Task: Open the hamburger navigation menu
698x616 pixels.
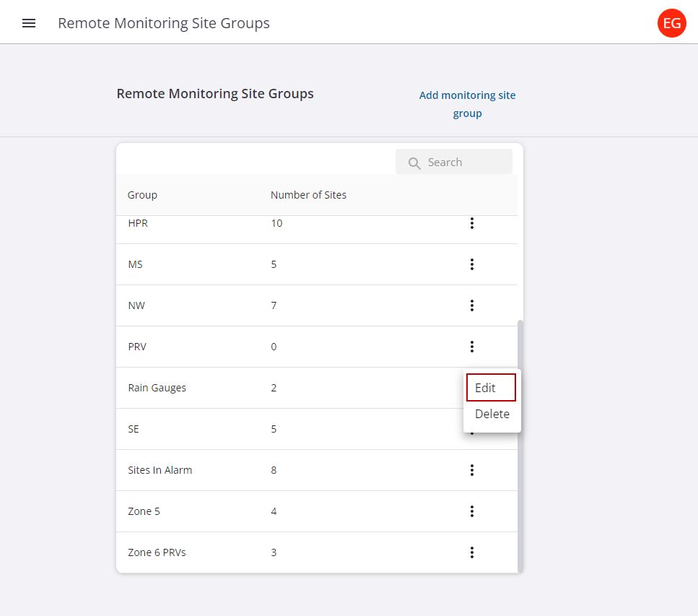Action: pos(29,23)
